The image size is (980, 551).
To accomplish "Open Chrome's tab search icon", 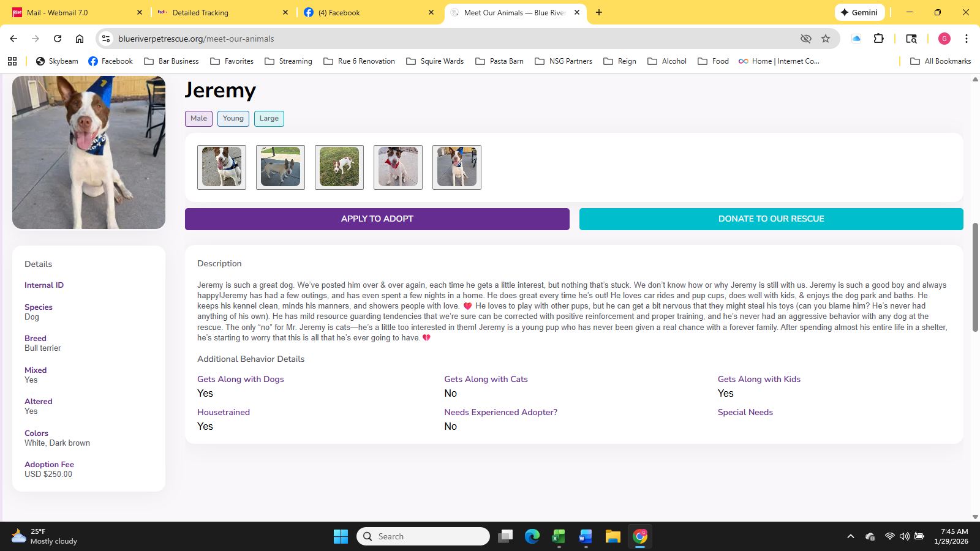I will pos(911,39).
